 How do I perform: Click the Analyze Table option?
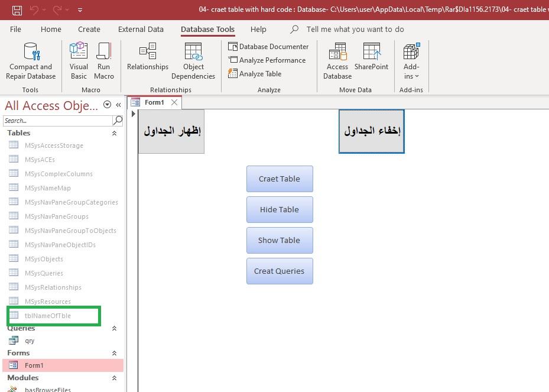pos(255,74)
